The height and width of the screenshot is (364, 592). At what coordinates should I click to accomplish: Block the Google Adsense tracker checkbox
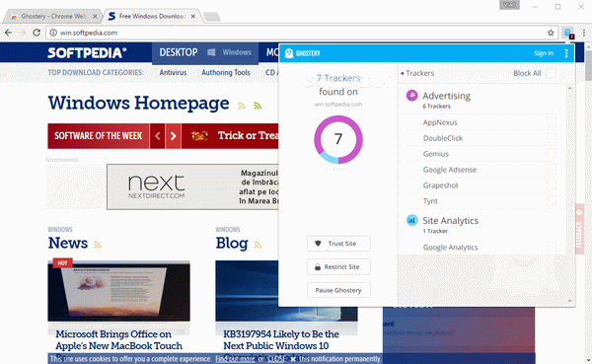pos(552,170)
